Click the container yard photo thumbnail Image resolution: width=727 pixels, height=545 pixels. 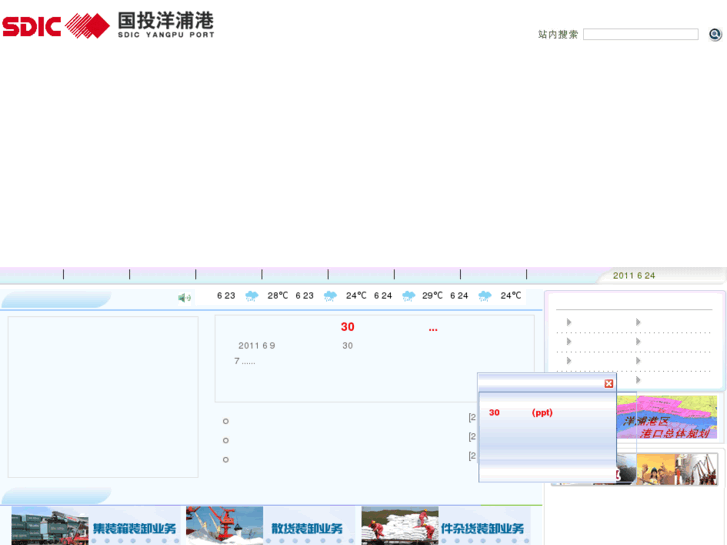pyautogui.click(x=50, y=526)
